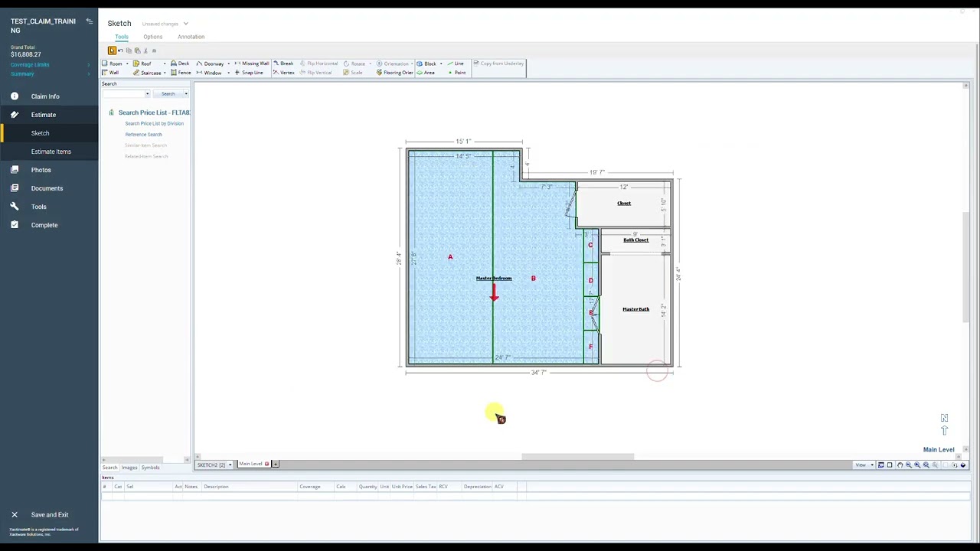This screenshot has height=551, width=980.
Task: Open the Staircase dropdown arrow
Action: [165, 73]
